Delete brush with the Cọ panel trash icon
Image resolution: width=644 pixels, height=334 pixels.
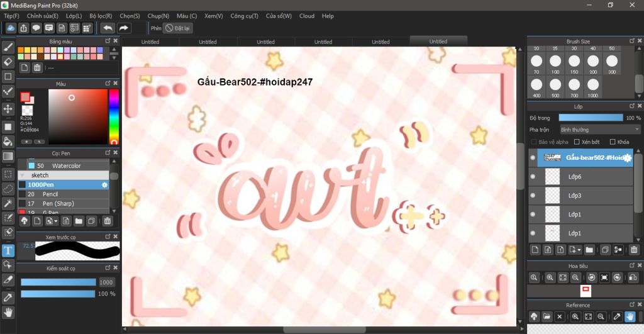pos(107,221)
